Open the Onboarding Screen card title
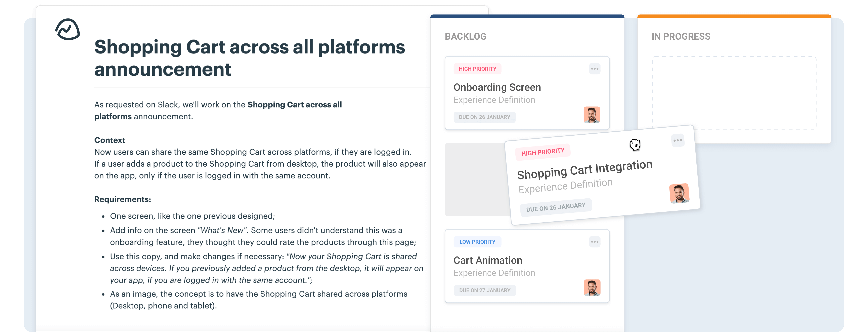This screenshot has height=332, width=868. coord(497,87)
